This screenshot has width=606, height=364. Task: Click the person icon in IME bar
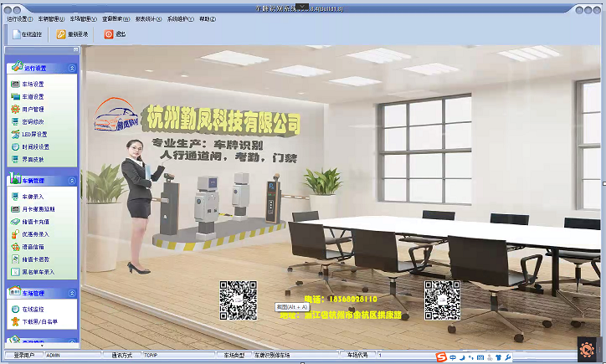(x=490, y=357)
